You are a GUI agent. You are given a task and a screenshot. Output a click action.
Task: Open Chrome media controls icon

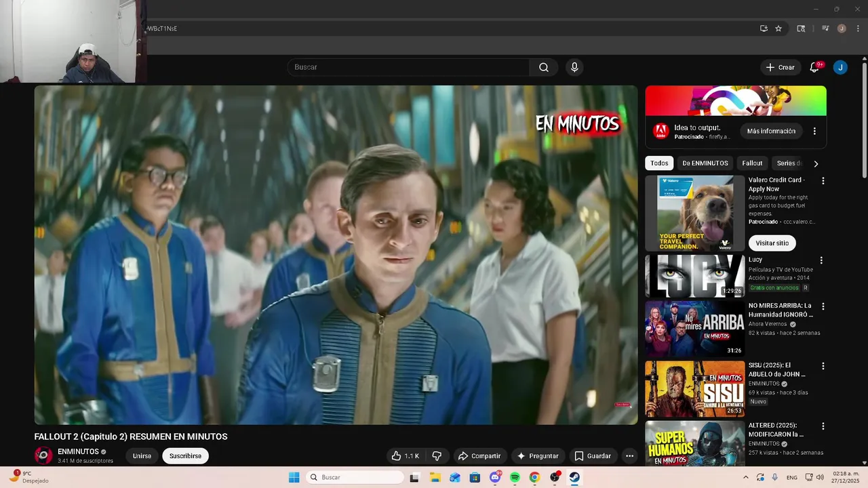pyautogui.click(x=825, y=28)
